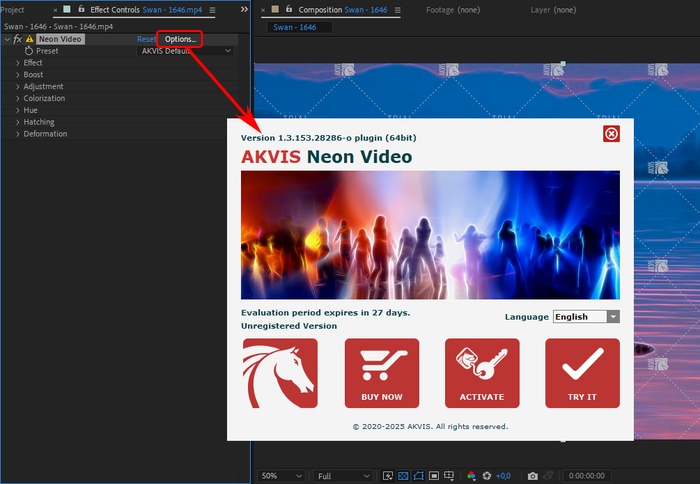Open the Composition panel menu

[x=398, y=10]
